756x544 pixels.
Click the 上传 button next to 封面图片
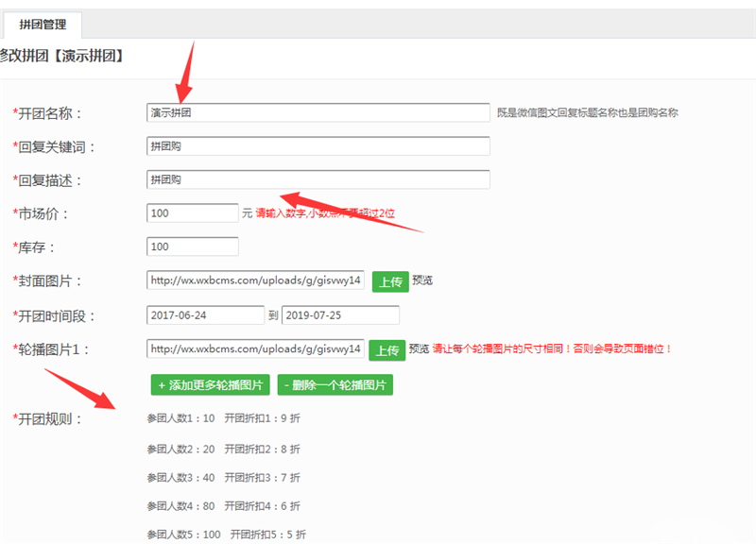pos(390,281)
